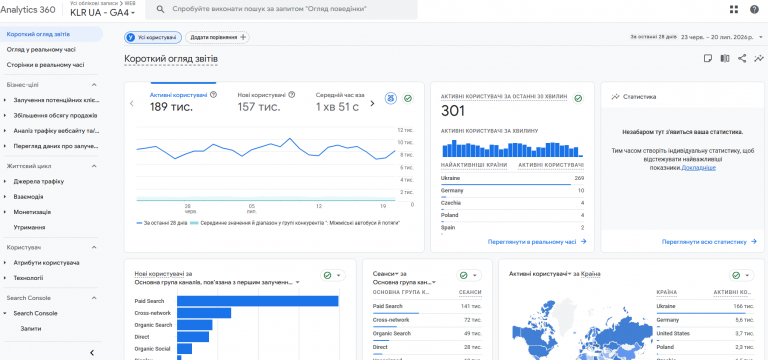Toggle the green check dropdown on sessions card
Screen dimensions: 768x360
469,275
